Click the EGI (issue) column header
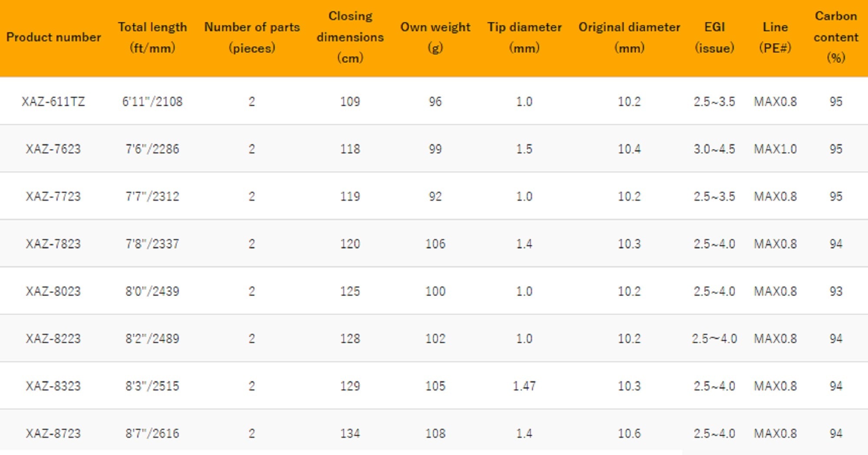The width and height of the screenshot is (868, 455). pyautogui.click(x=714, y=37)
